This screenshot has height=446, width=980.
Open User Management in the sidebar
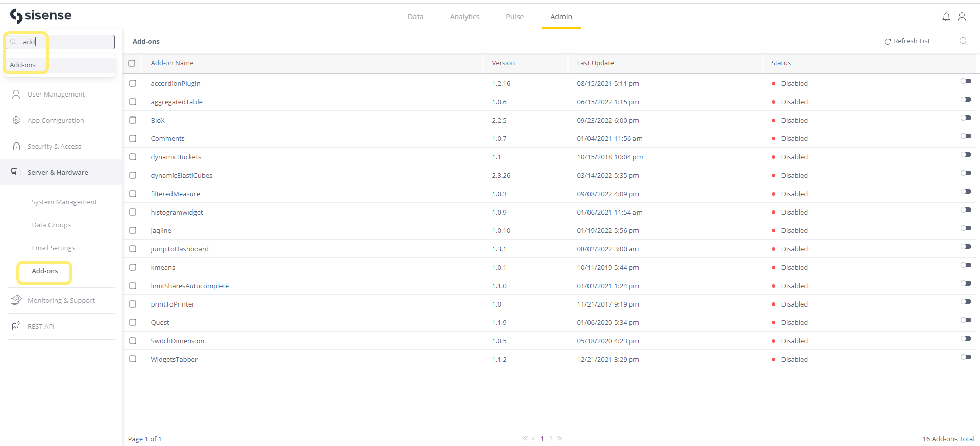point(56,95)
